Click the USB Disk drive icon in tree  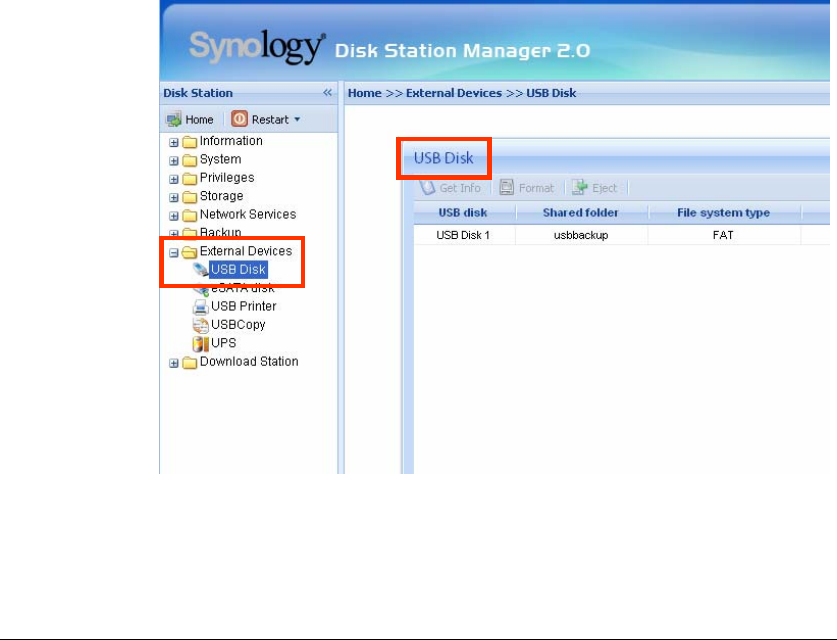click(200, 270)
